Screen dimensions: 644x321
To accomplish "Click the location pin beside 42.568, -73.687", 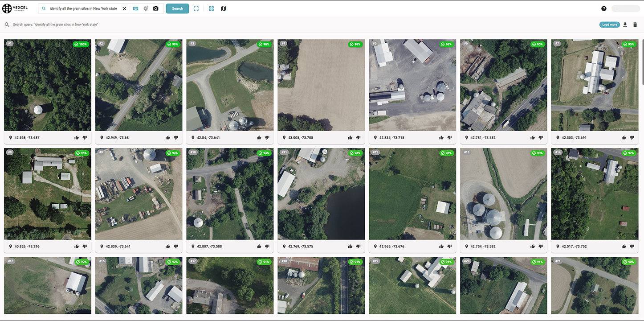I will tap(11, 137).
